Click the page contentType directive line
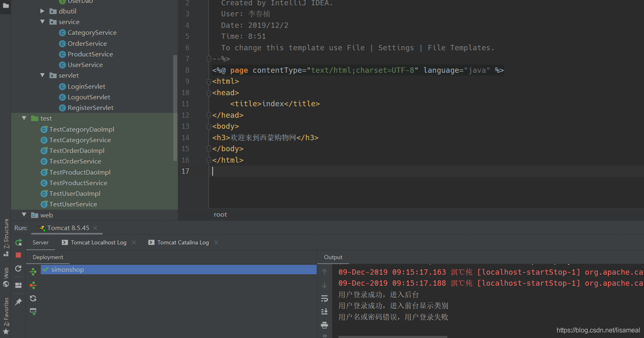This screenshot has width=644, height=338. (x=358, y=70)
